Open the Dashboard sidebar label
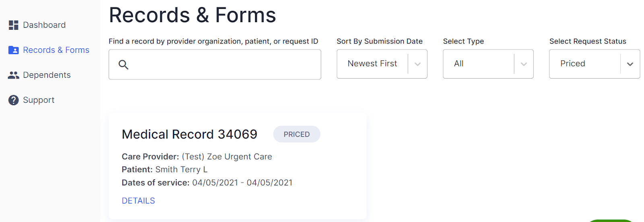The image size is (644, 222). coord(44,25)
